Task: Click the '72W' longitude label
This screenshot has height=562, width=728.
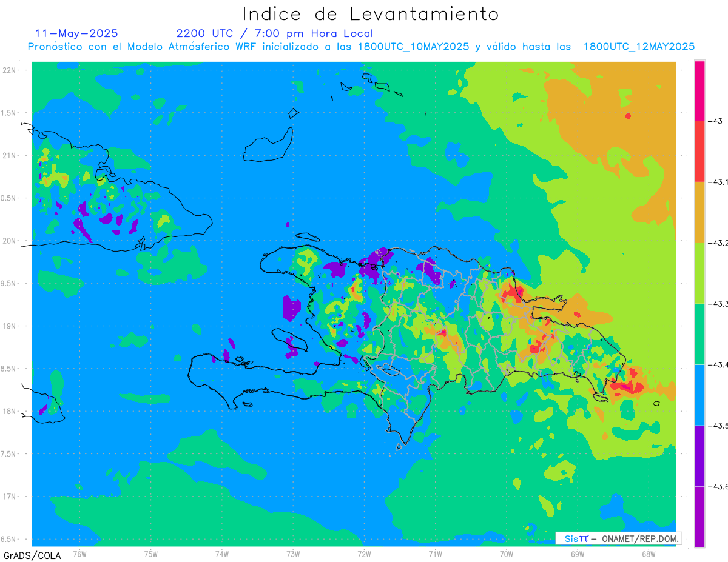Action: (x=364, y=554)
